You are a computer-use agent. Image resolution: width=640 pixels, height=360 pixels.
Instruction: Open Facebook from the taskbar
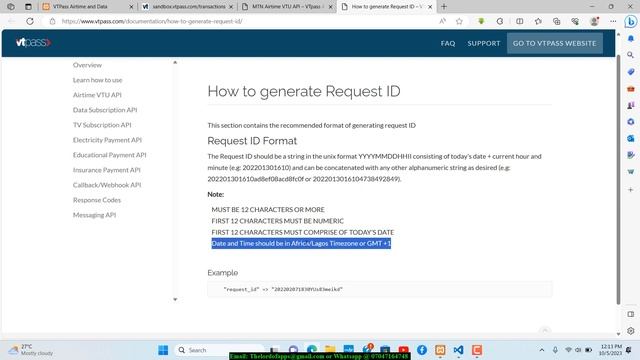tap(422, 350)
